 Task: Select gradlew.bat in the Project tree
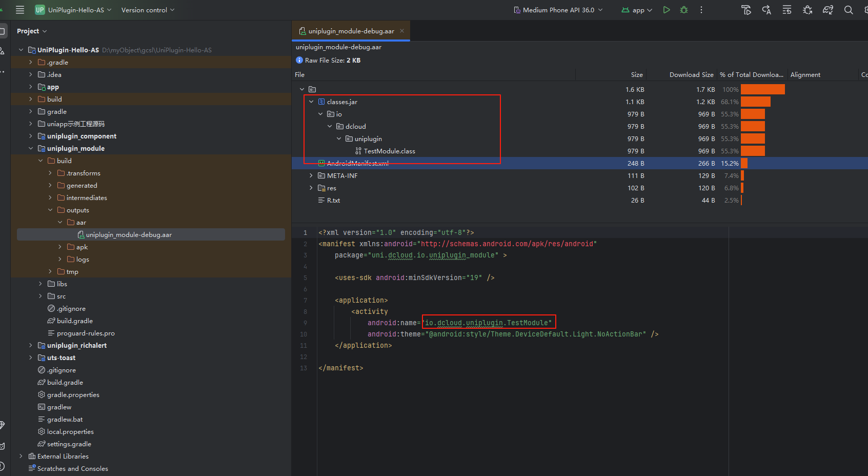point(65,419)
